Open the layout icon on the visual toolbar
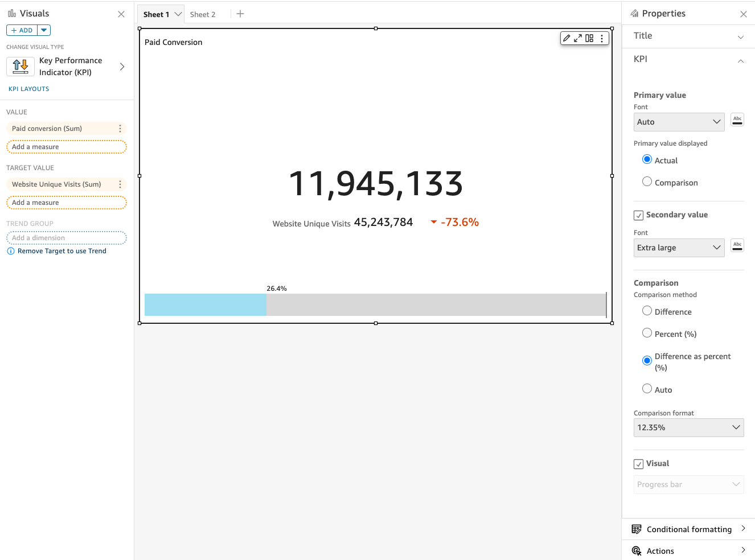755x560 pixels. 589,38
